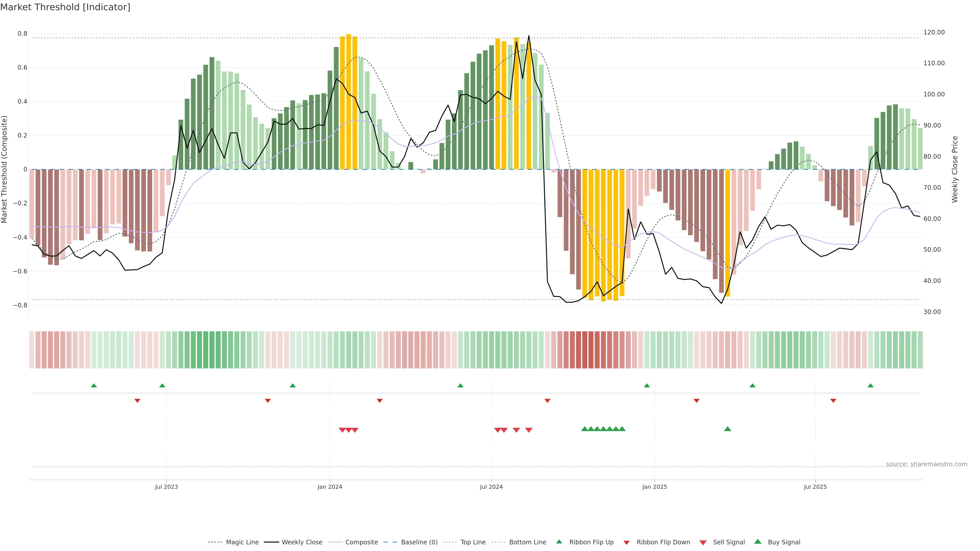The image size is (980, 551).
Task: Click the Jan 2024 x-axis label
Action: click(330, 487)
